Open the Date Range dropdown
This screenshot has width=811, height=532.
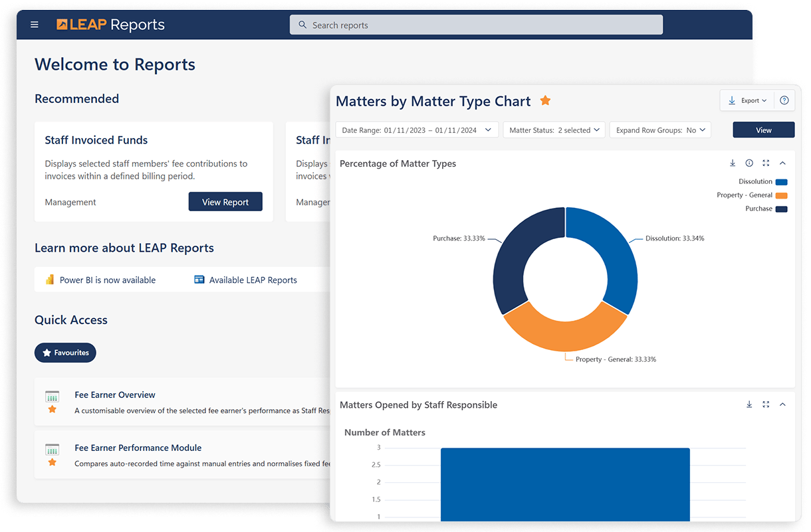tap(417, 130)
